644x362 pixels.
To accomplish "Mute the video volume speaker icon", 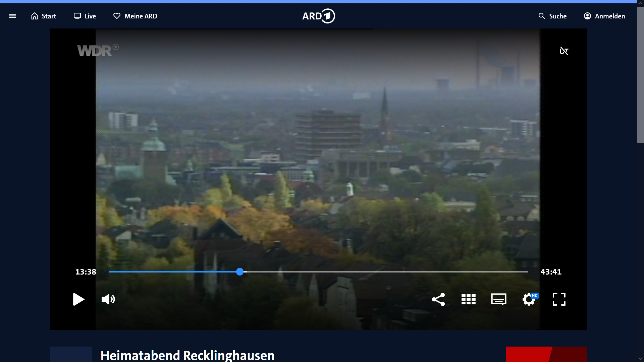I will point(108,299).
